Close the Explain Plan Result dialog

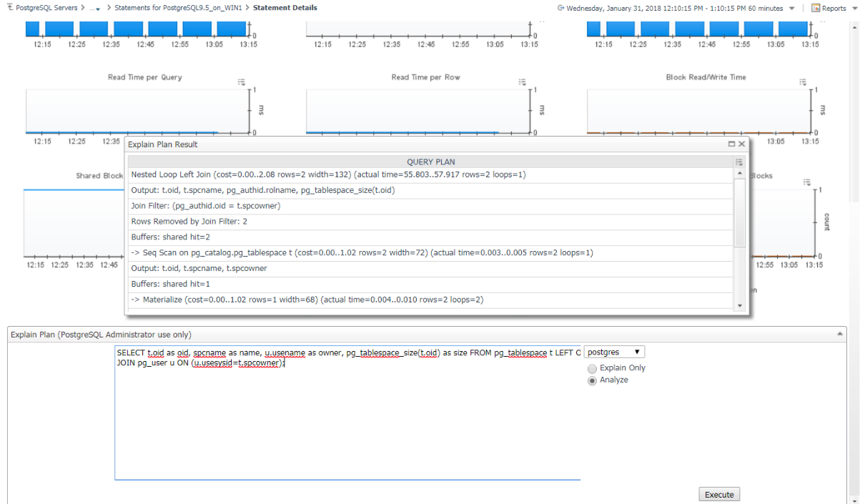(x=742, y=144)
